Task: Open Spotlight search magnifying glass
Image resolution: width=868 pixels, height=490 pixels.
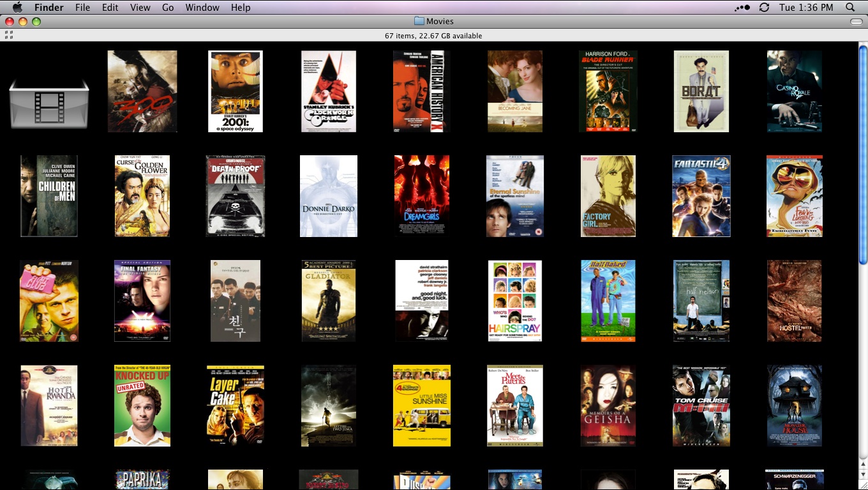Action: click(850, 8)
